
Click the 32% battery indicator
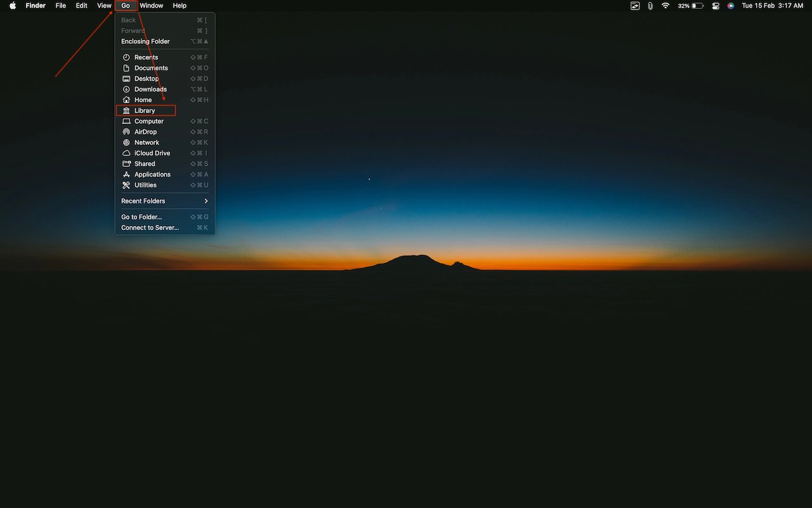[x=690, y=6]
